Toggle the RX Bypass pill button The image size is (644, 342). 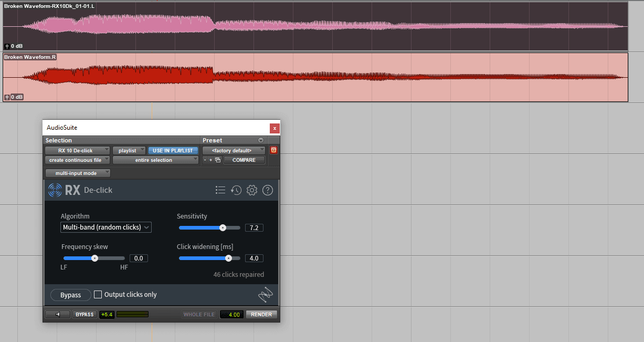(71, 295)
